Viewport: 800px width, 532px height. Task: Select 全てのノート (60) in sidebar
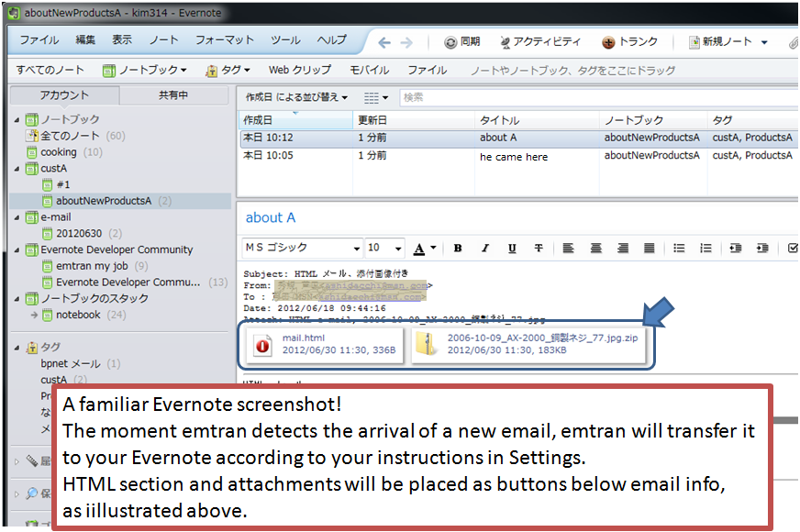pyautogui.click(x=75, y=136)
